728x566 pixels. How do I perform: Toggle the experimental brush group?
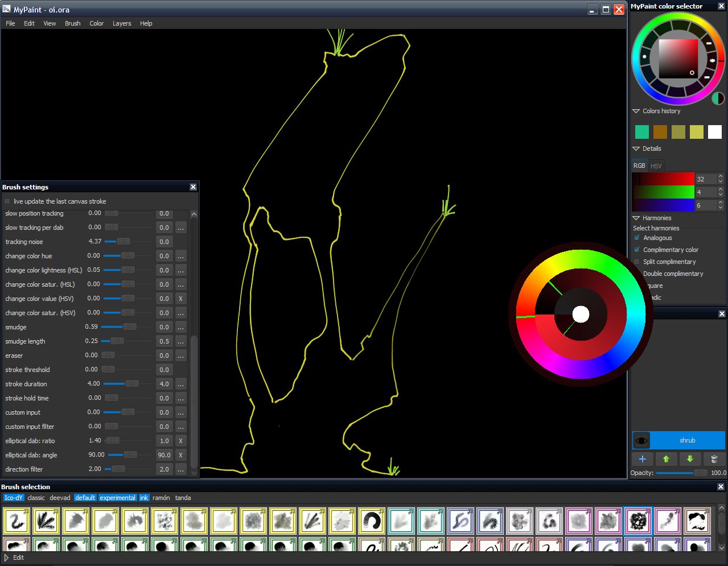[x=118, y=498]
